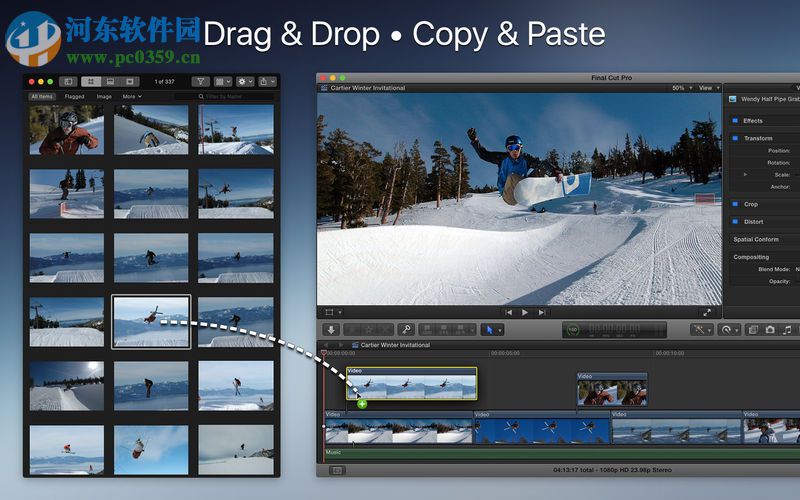Image resolution: width=800 pixels, height=500 pixels.
Task: Open the More filter dropdown
Action: [132, 96]
